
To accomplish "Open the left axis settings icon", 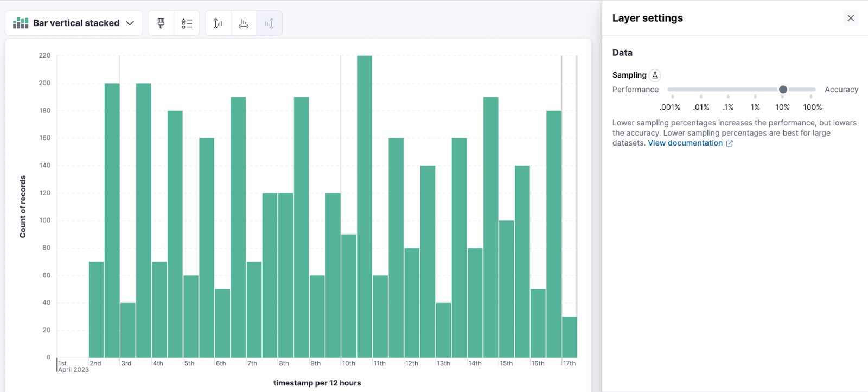I will (x=218, y=23).
